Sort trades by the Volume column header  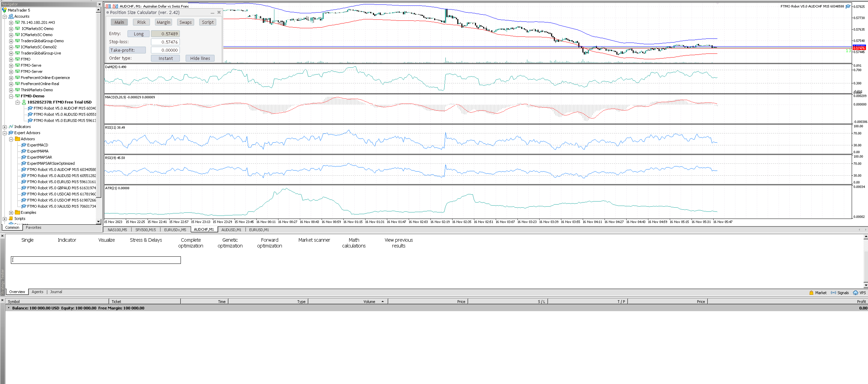click(348, 301)
